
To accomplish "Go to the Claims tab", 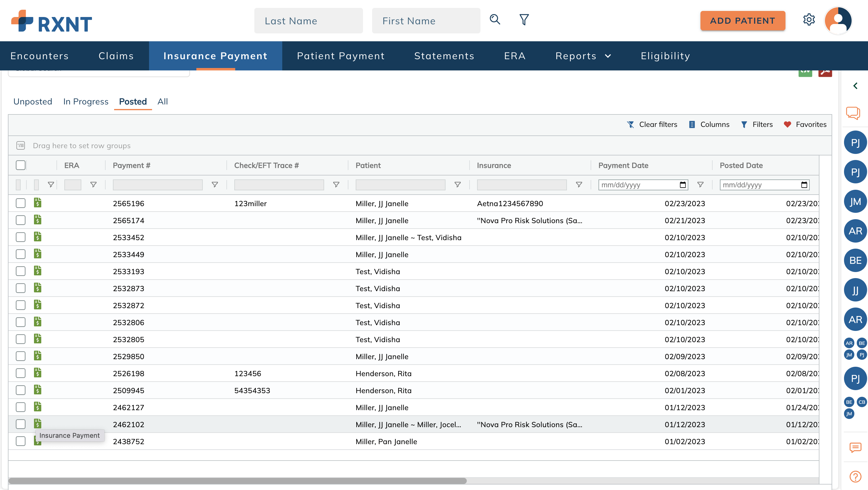I will pos(116,56).
